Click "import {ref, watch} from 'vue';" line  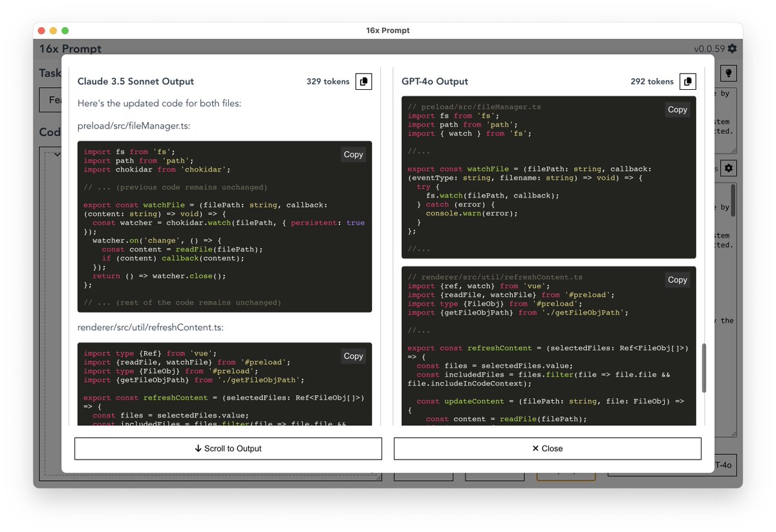tap(479, 286)
